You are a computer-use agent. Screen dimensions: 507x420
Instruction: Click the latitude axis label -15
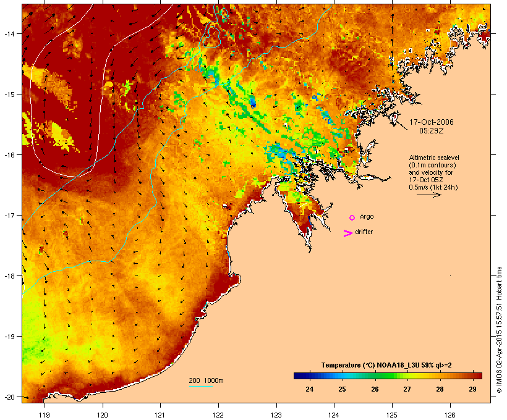(9, 94)
